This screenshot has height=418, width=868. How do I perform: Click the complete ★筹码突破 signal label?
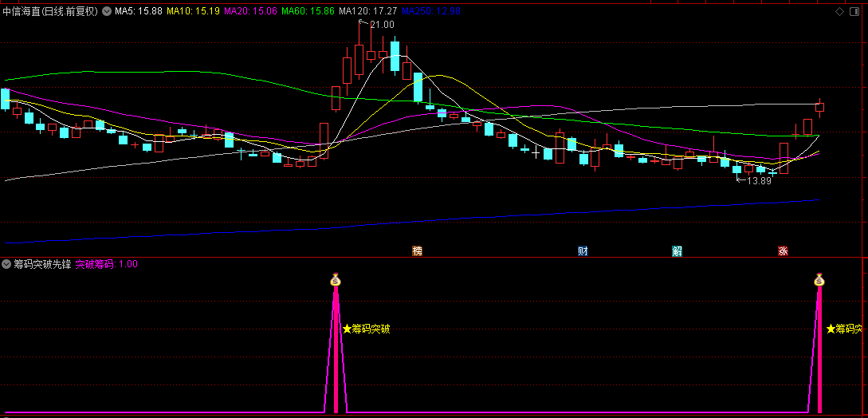(366, 329)
